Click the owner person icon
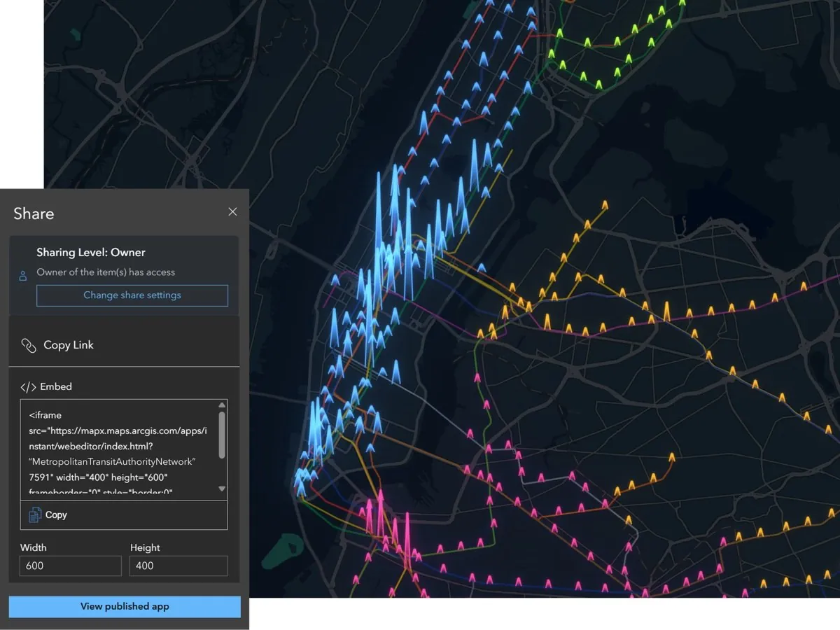The height and width of the screenshot is (630, 840). (x=22, y=276)
